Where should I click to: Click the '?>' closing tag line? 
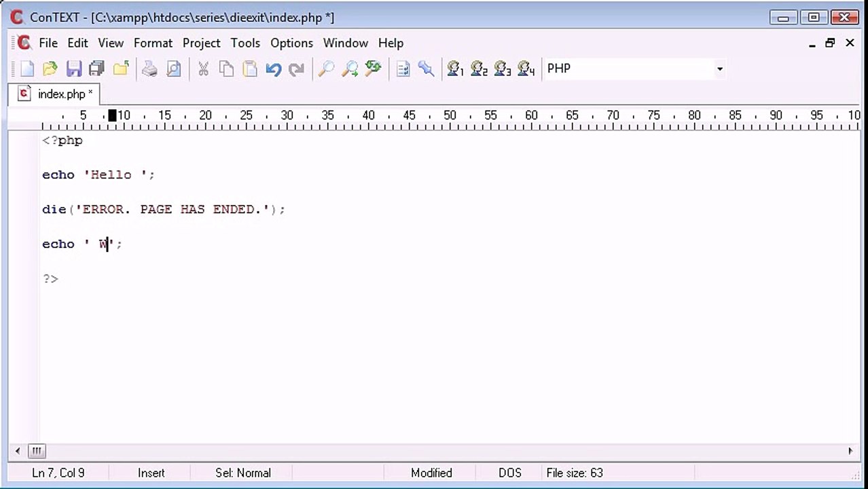[x=50, y=278]
